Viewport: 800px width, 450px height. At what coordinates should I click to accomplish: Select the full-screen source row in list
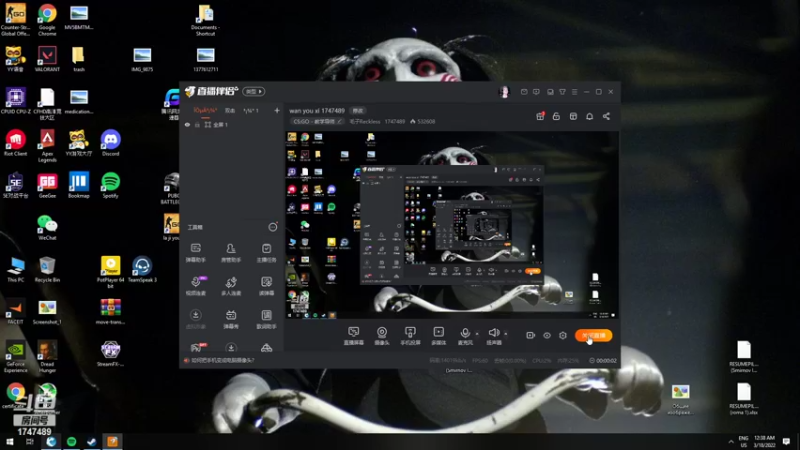[231, 124]
